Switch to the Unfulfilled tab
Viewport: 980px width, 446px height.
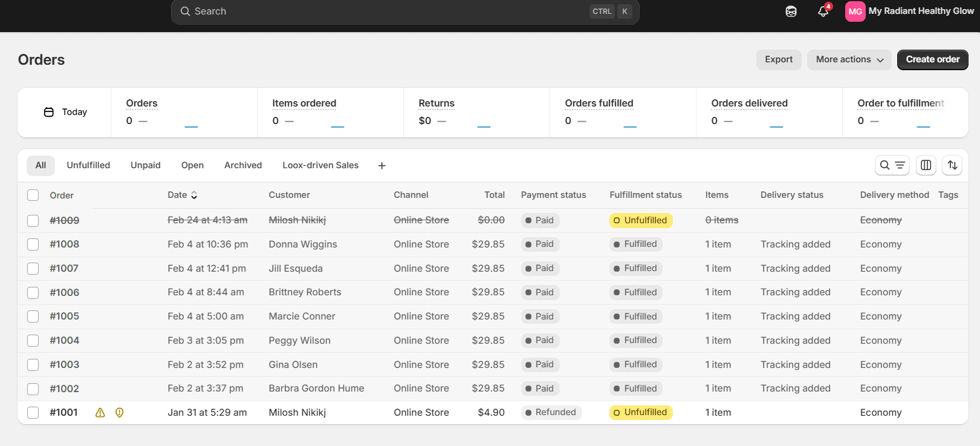[x=88, y=165]
